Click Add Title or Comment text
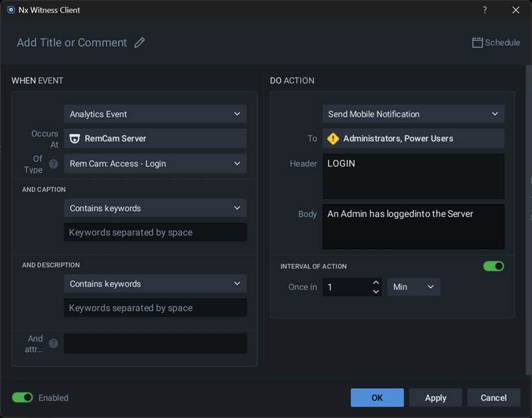Screen dimensions: 532x418 coord(72,42)
